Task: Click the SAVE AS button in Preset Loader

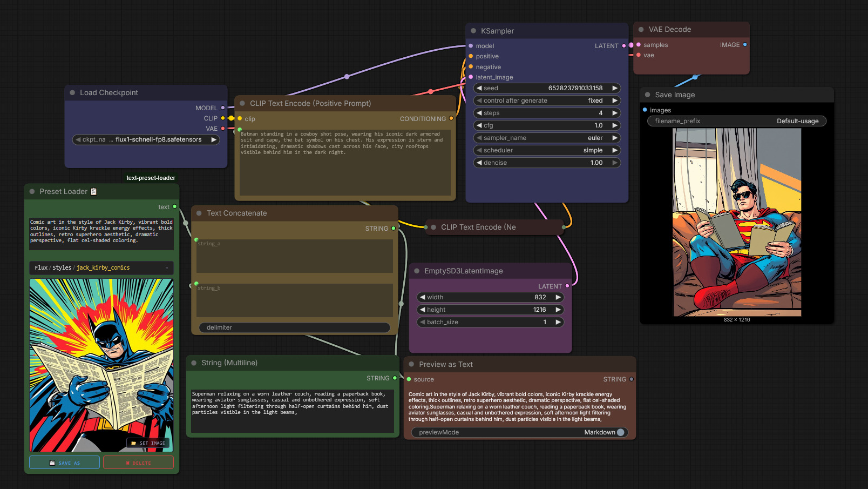Action: pyautogui.click(x=64, y=463)
